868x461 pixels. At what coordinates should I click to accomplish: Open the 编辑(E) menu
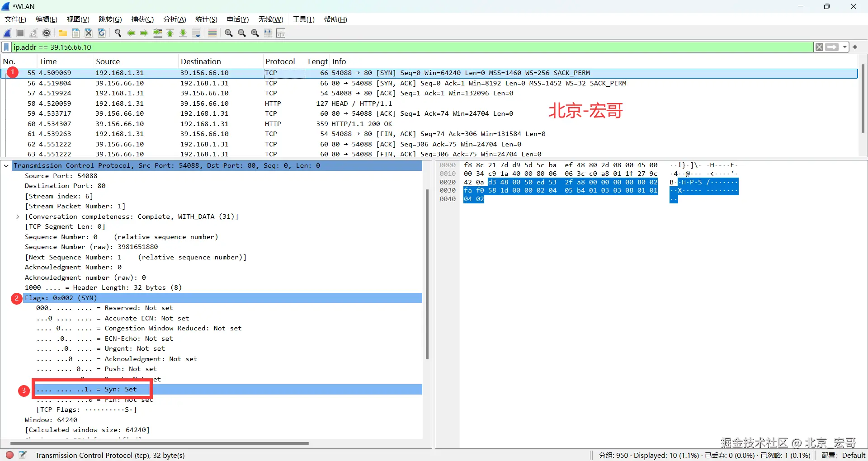click(47, 19)
